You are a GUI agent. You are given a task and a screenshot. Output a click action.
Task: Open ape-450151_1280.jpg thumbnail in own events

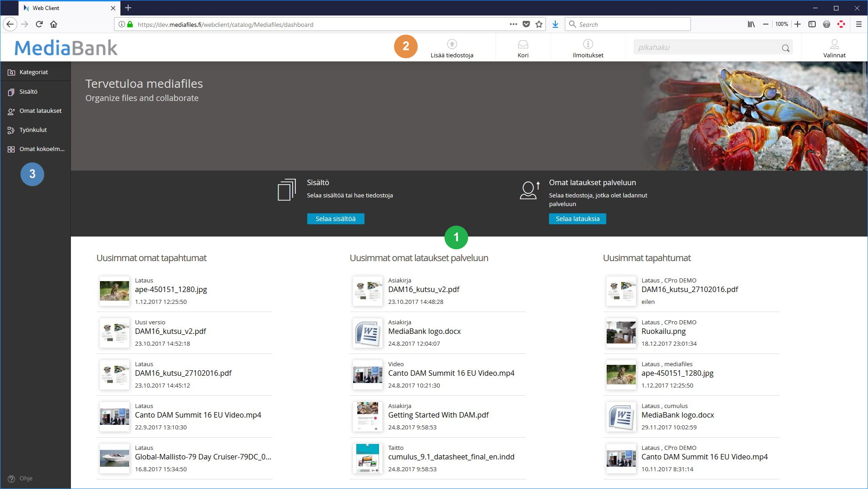coord(115,291)
